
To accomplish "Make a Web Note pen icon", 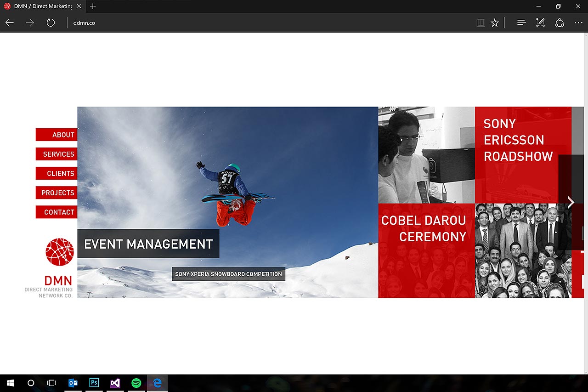I will click(x=541, y=23).
